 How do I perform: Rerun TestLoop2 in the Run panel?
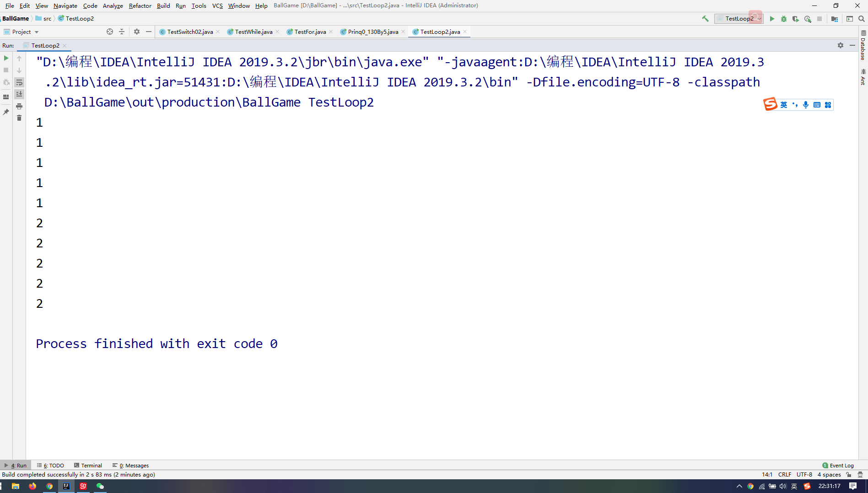point(6,58)
